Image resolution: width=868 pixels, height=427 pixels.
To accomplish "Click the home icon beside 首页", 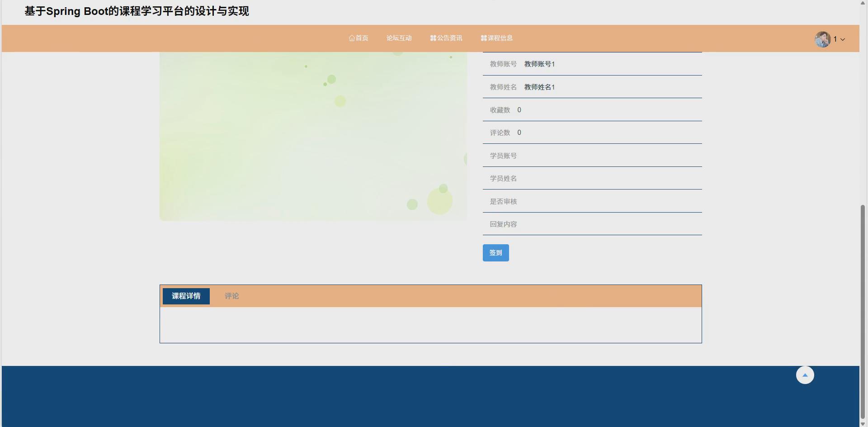I will [352, 38].
